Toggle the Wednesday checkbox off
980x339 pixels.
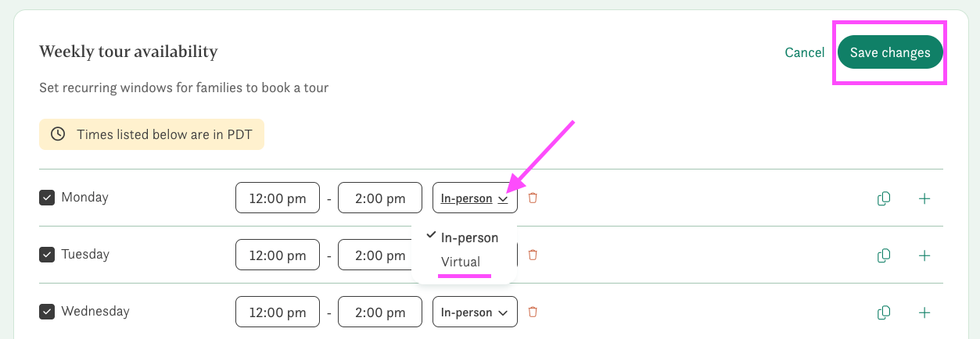(x=47, y=312)
